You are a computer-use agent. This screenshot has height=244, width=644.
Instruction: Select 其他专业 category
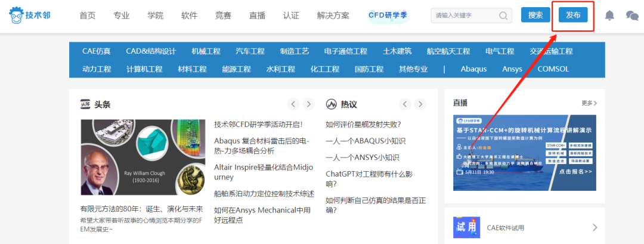(x=414, y=69)
